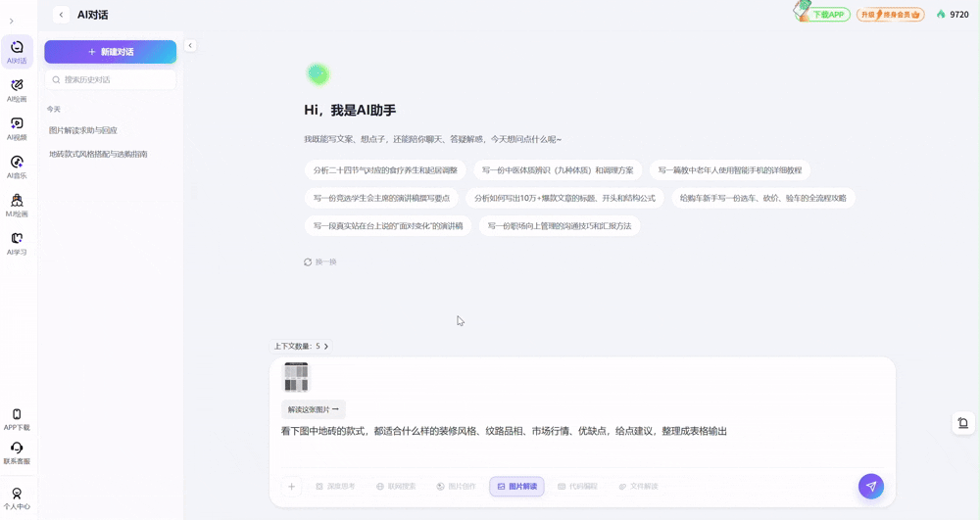Open the APP下载 sidebar icon
The width and height of the screenshot is (980, 520).
click(x=17, y=419)
